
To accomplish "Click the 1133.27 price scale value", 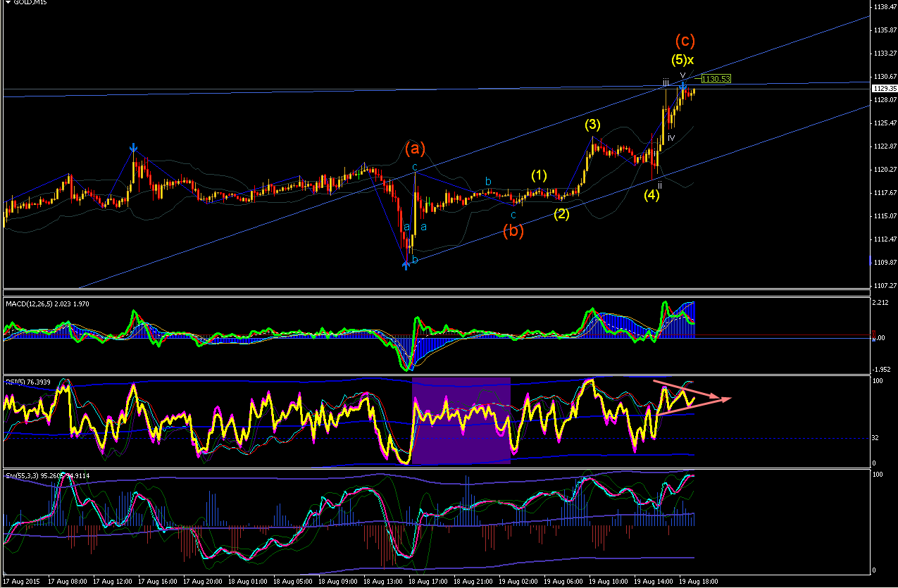I will pos(885,54).
